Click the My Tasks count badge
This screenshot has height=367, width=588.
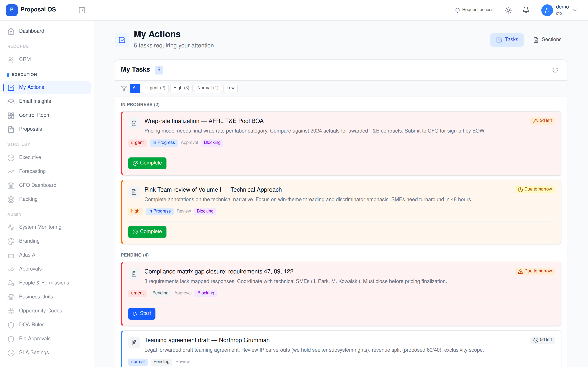[159, 70]
